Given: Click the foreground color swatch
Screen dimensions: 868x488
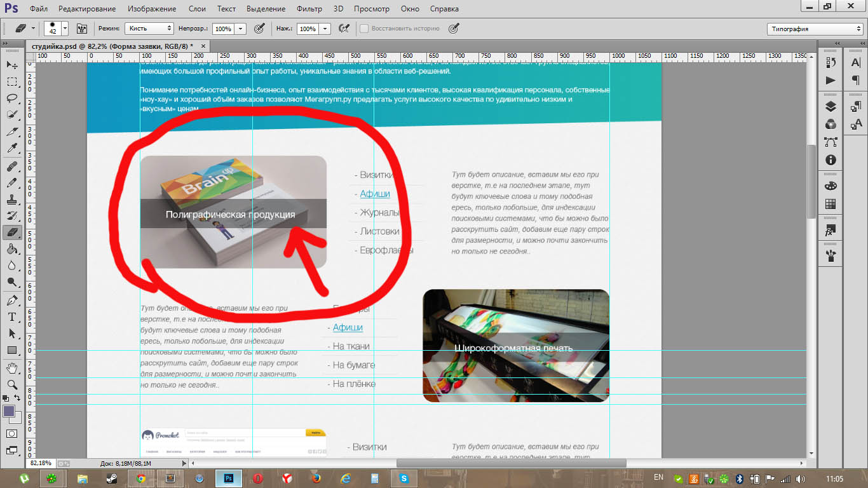Looking at the screenshot, I should [9, 411].
